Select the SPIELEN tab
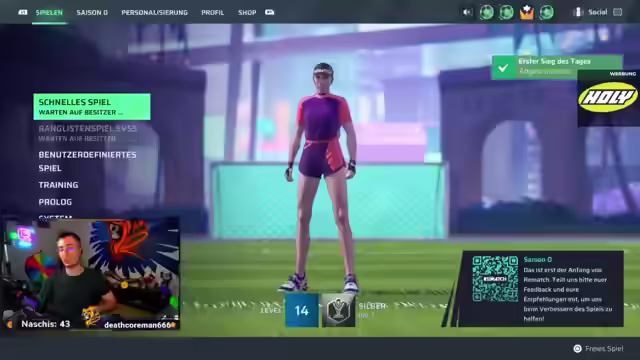The width and height of the screenshot is (640, 360). coord(49,13)
